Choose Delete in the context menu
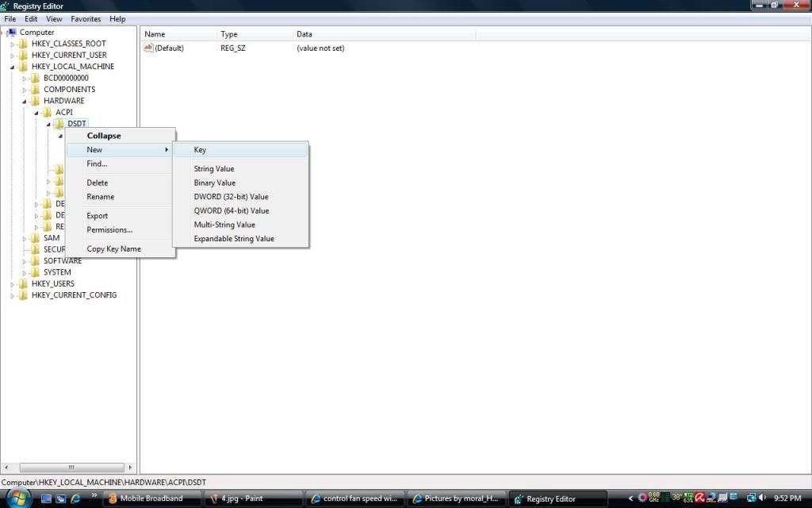Screen dimensions: 812x508 121,183
